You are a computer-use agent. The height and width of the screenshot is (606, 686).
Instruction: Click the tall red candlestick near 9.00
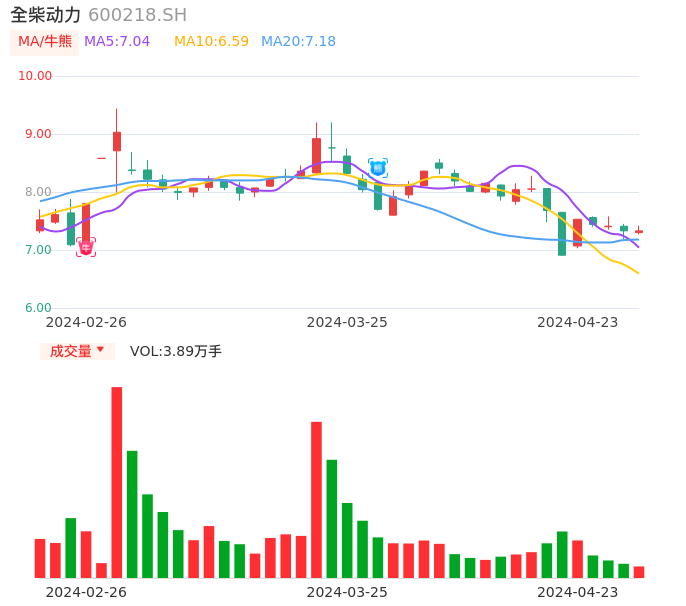117,141
